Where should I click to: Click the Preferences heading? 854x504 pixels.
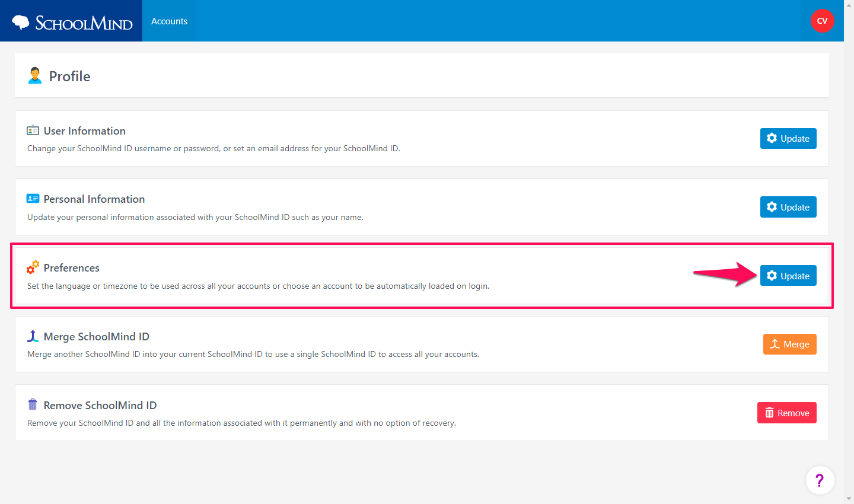[x=72, y=268]
